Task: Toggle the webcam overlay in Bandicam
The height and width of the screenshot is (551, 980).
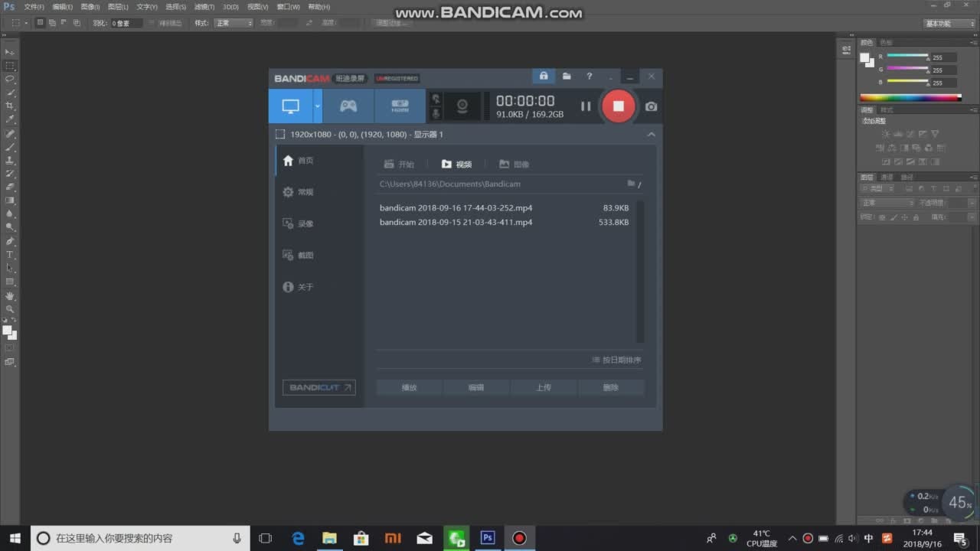Action: 462,106
